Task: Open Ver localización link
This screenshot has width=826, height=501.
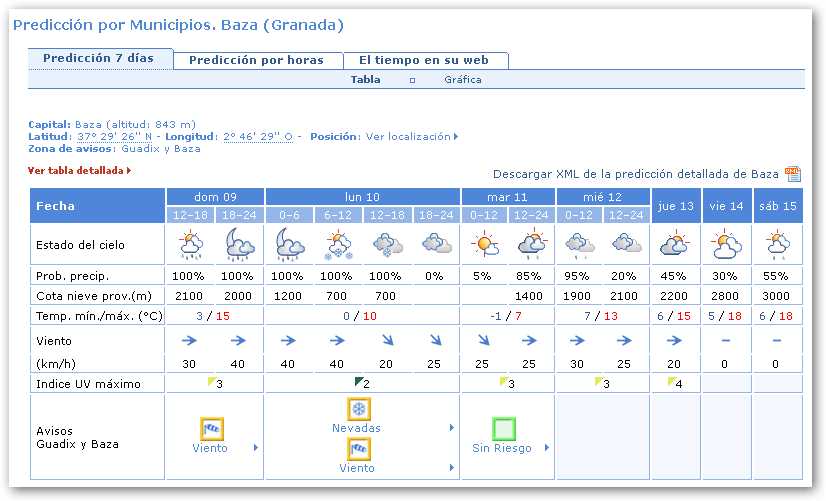Action: tap(411, 137)
